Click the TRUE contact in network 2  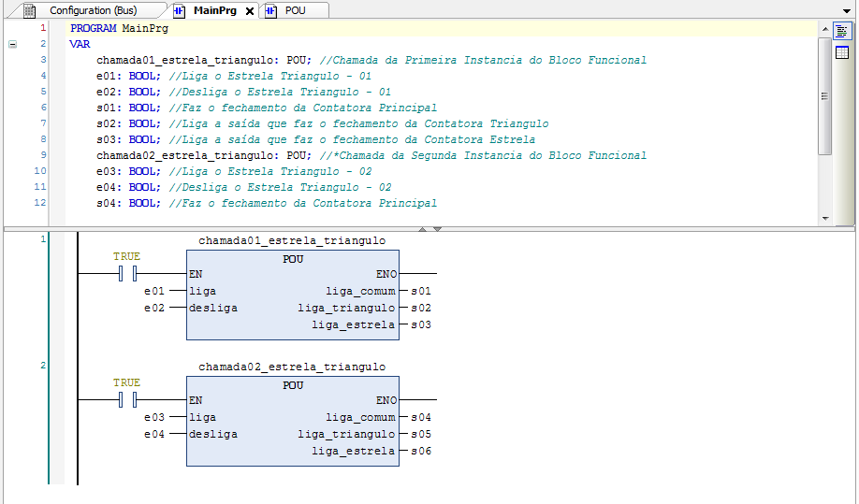tap(128, 400)
